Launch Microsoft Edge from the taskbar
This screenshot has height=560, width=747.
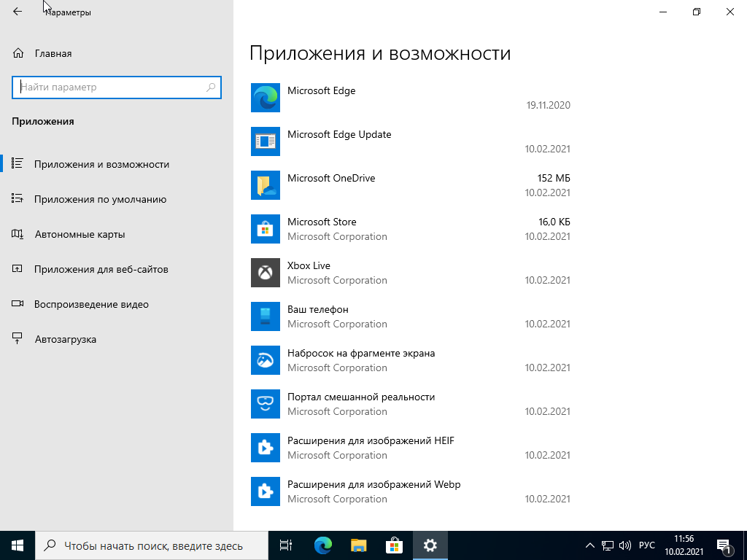coord(322,545)
